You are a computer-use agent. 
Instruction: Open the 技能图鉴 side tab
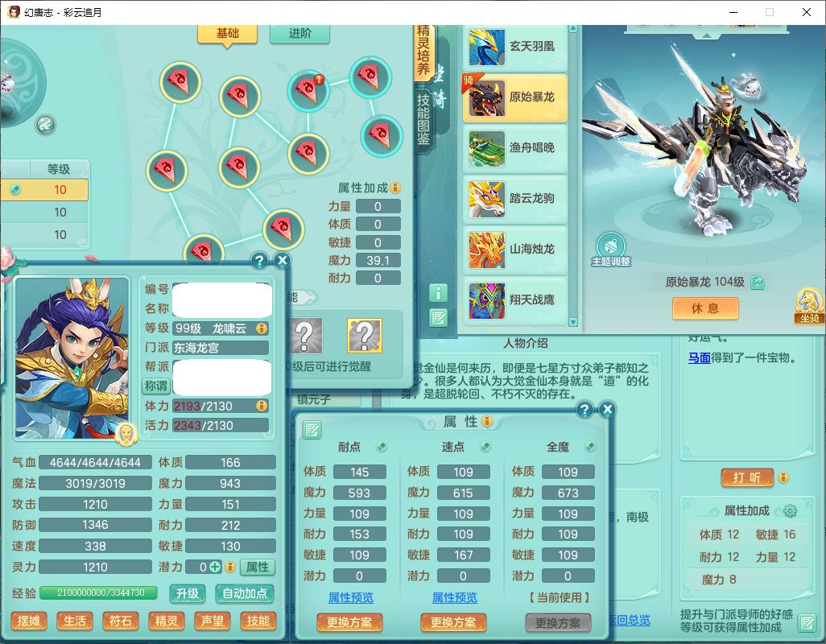423,121
